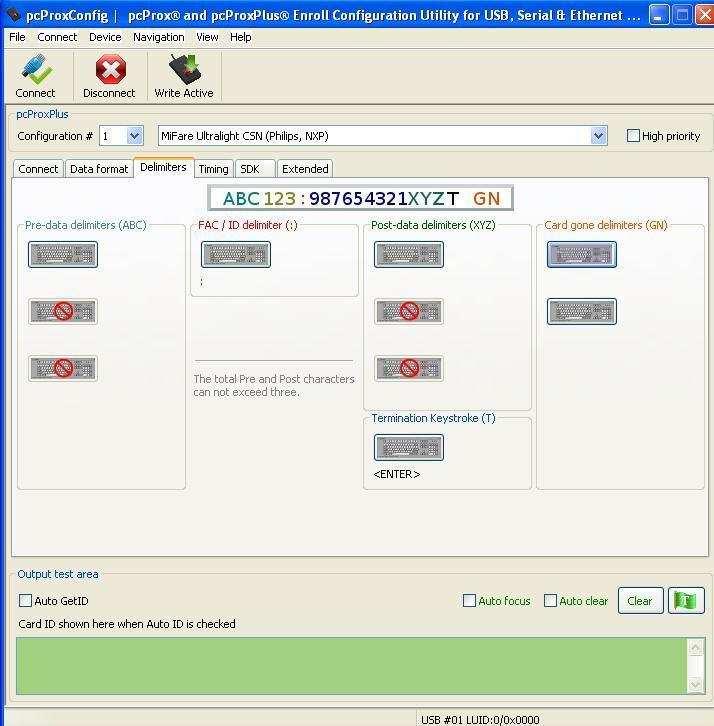
Task: Open the Connect menu
Action: point(57,37)
